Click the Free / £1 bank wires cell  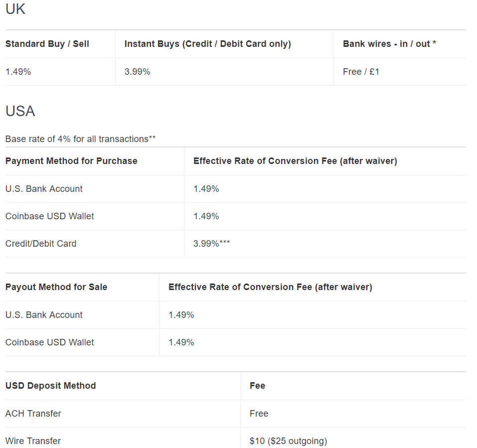(361, 72)
